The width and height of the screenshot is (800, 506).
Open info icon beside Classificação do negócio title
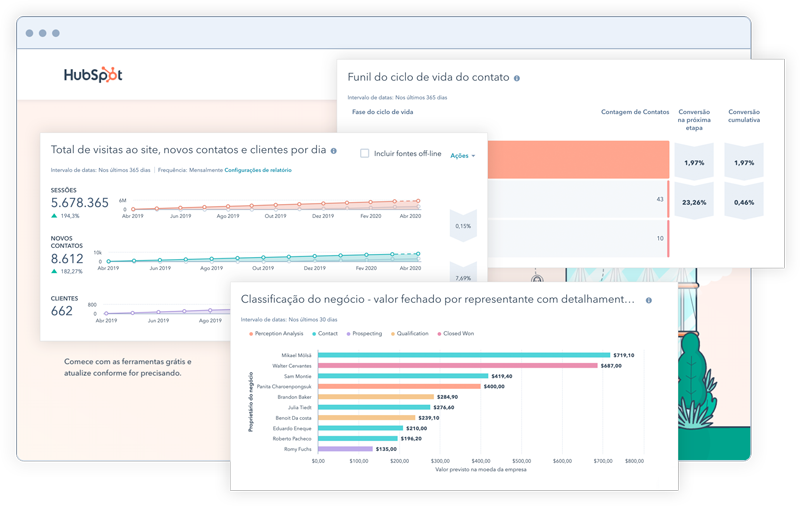[x=648, y=300]
